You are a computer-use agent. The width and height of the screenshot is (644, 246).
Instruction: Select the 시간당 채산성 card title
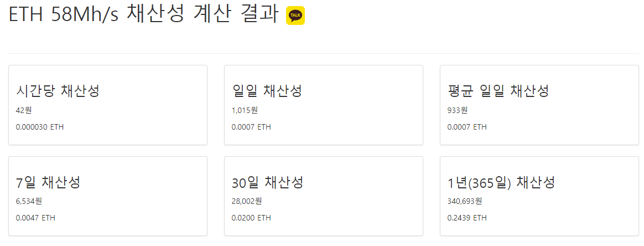pyautogui.click(x=58, y=91)
